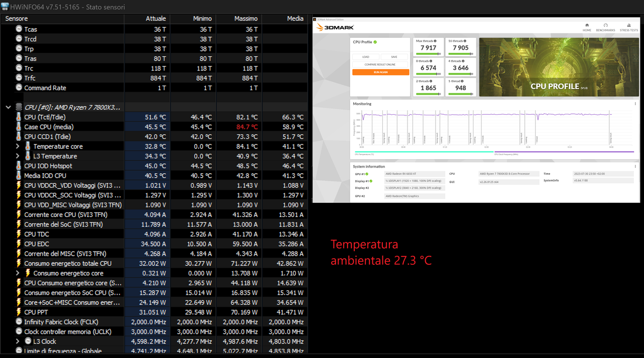The image size is (644, 358).
Task: Click the info icon next to 8 threads
Action: point(431,61)
